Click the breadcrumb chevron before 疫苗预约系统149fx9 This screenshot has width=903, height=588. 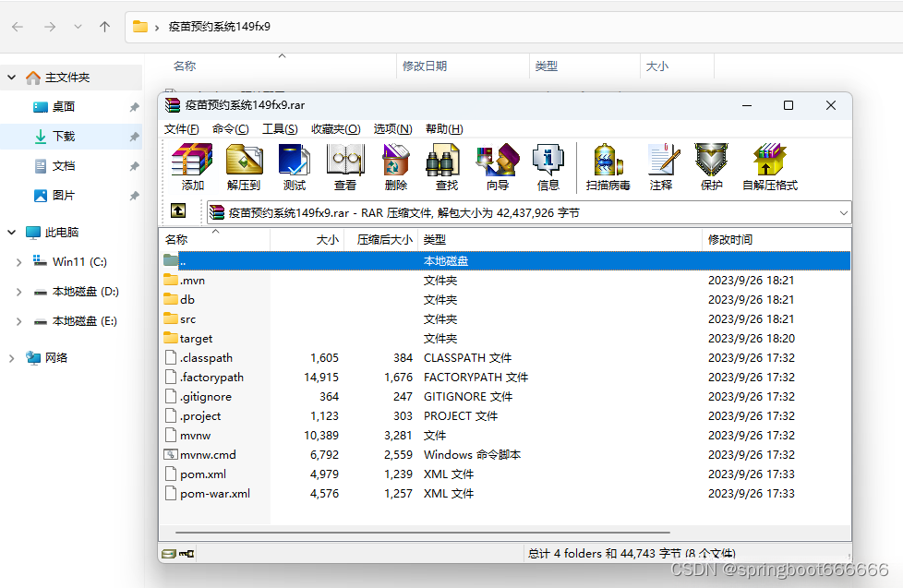pyautogui.click(x=157, y=27)
